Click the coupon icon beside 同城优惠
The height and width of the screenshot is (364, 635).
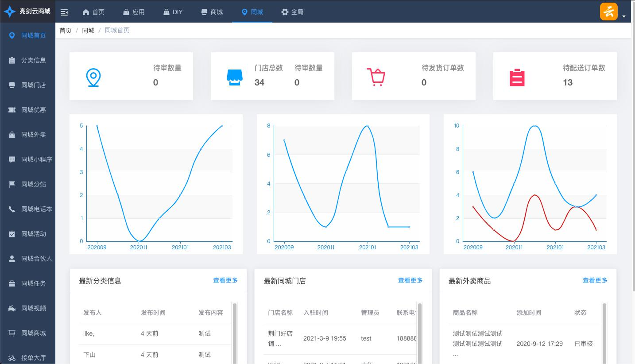click(x=12, y=110)
